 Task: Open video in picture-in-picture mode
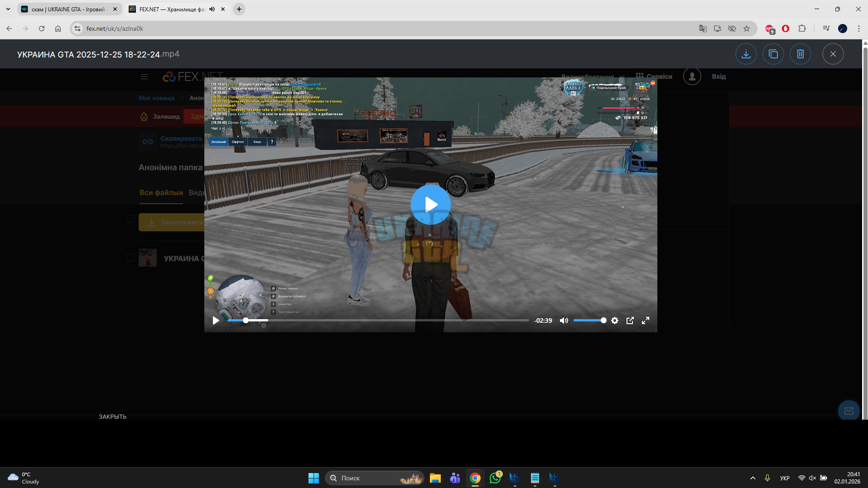630,321
